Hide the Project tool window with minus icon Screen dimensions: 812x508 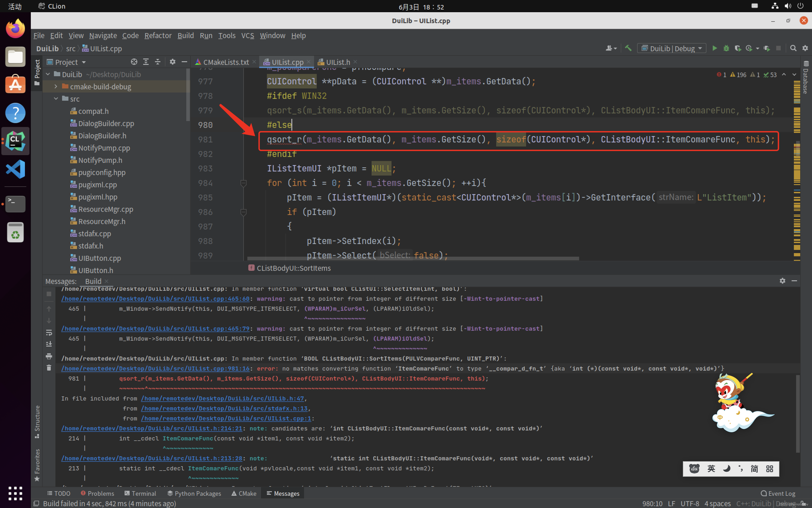[x=184, y=62]
